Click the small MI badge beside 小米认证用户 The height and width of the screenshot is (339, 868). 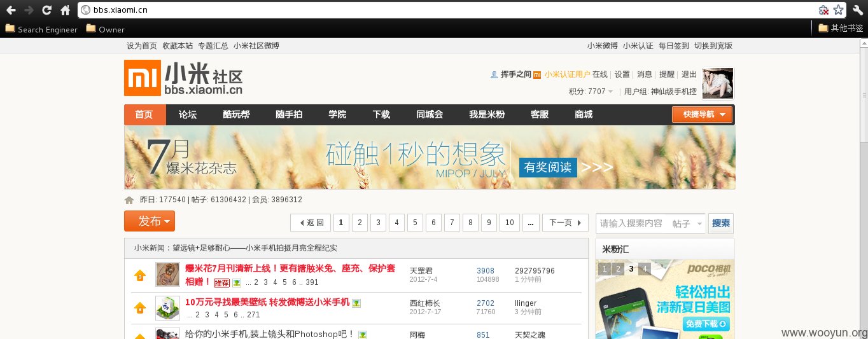[537, 74]
